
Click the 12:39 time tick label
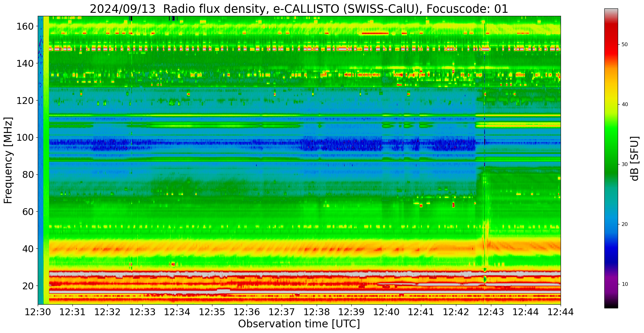(351, 312)
